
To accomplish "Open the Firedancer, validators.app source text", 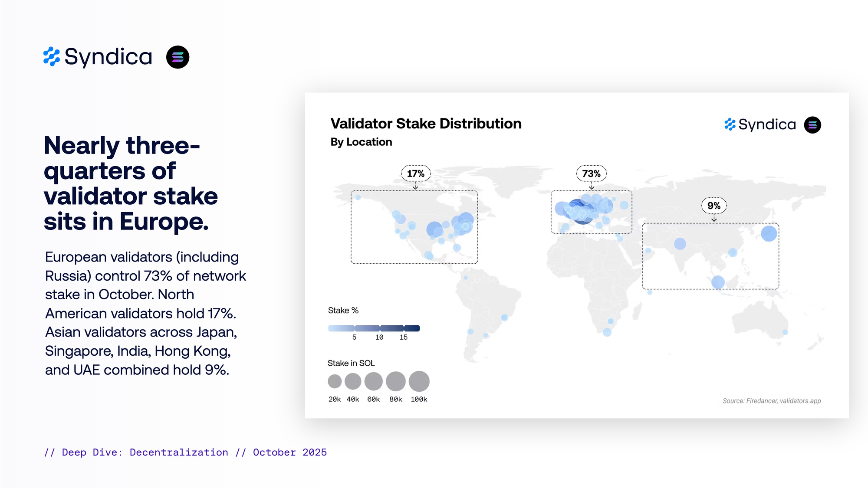I will [x=771, y=401].
